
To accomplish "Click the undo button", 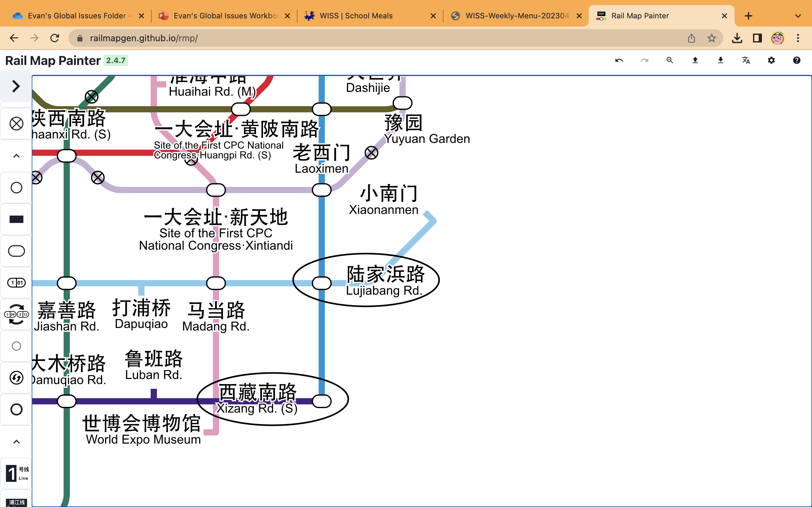I will pos(619,60).
